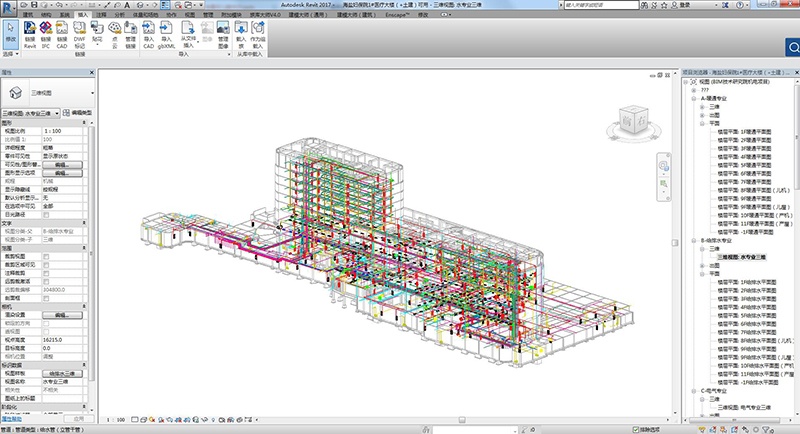This screenshot has width=800, height=434.
Task: Toggle the section box checkbox in Properties
Action: pyautogui.click(x=45, y=298)
